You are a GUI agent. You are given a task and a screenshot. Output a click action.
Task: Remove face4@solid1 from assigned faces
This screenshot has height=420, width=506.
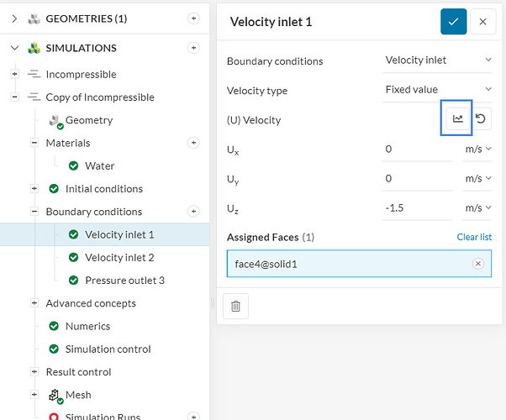tap(478, 264)
